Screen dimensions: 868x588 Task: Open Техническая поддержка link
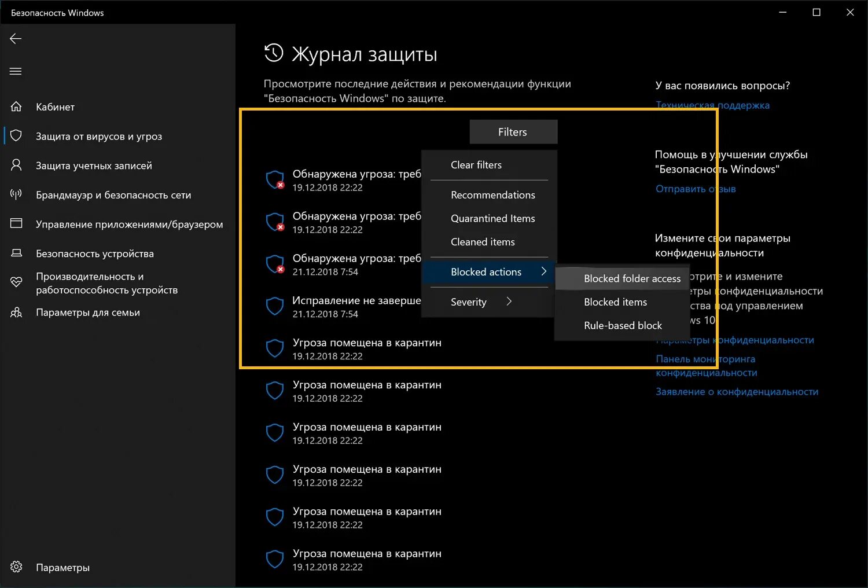712,105
